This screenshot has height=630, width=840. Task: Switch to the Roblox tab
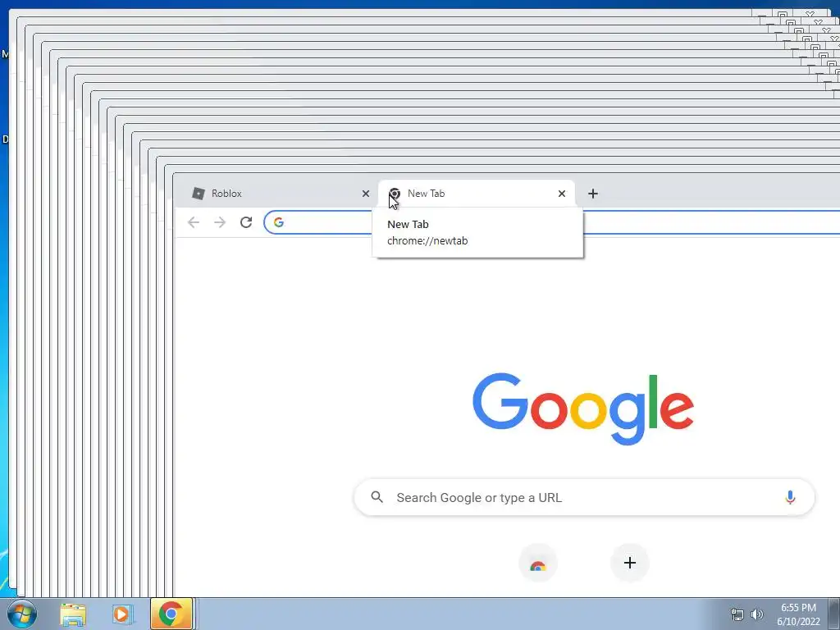(277, 194)
